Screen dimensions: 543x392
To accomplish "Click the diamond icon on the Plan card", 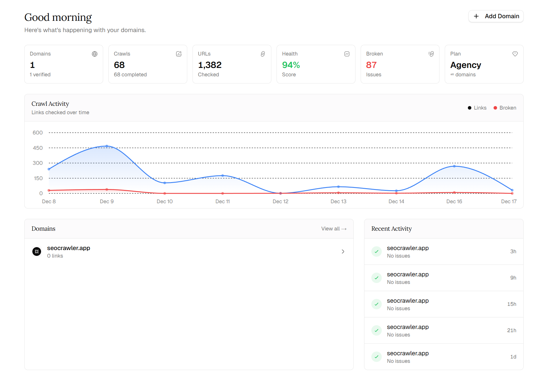I will tap(515, 54).
